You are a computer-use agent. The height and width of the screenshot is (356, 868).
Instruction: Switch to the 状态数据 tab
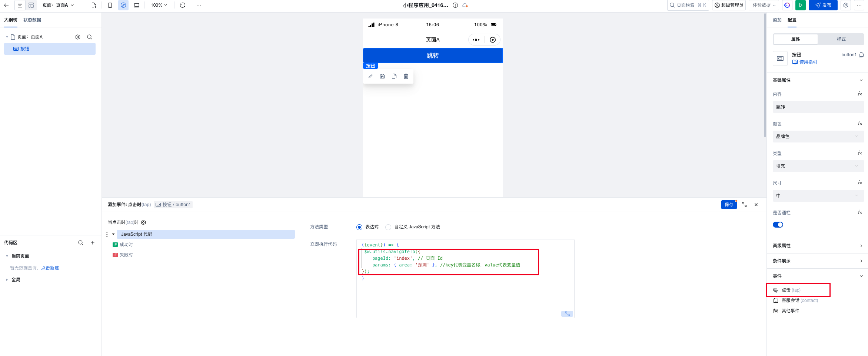coord(32,20)
